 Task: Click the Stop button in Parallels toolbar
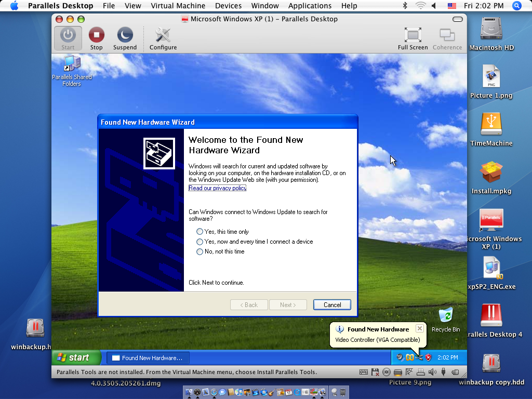96,38
